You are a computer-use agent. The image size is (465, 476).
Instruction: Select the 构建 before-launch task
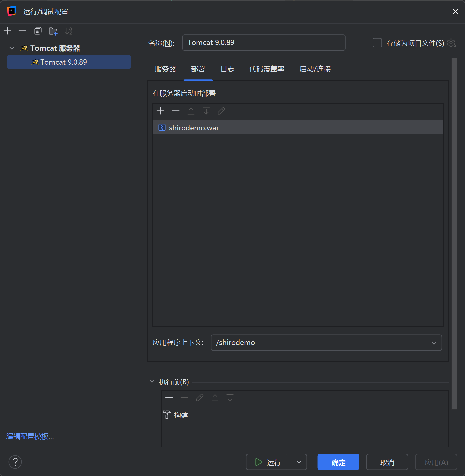click(x=305, y=415)
